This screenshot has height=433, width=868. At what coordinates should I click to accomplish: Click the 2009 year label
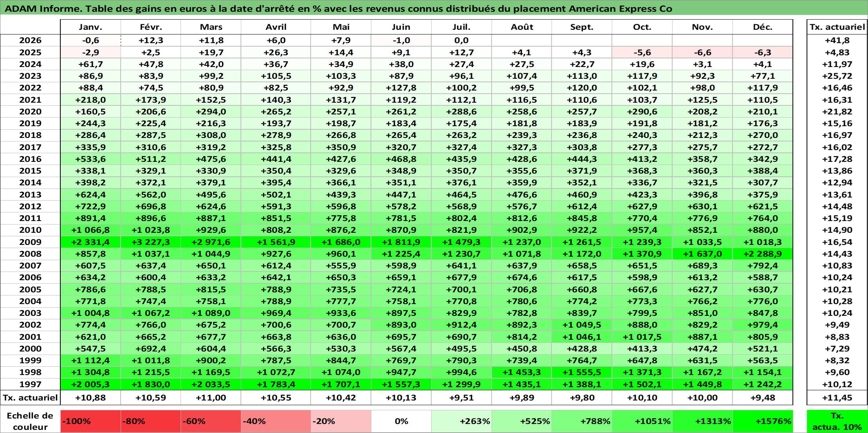30,242
